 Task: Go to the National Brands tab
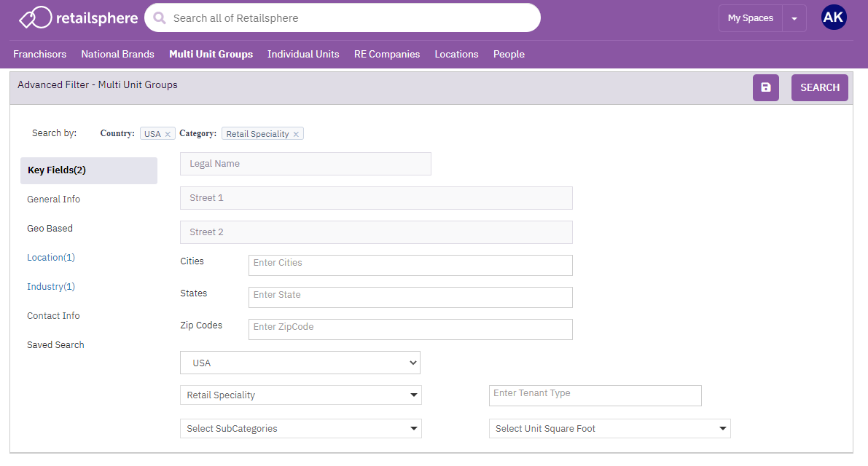(118, 54)
